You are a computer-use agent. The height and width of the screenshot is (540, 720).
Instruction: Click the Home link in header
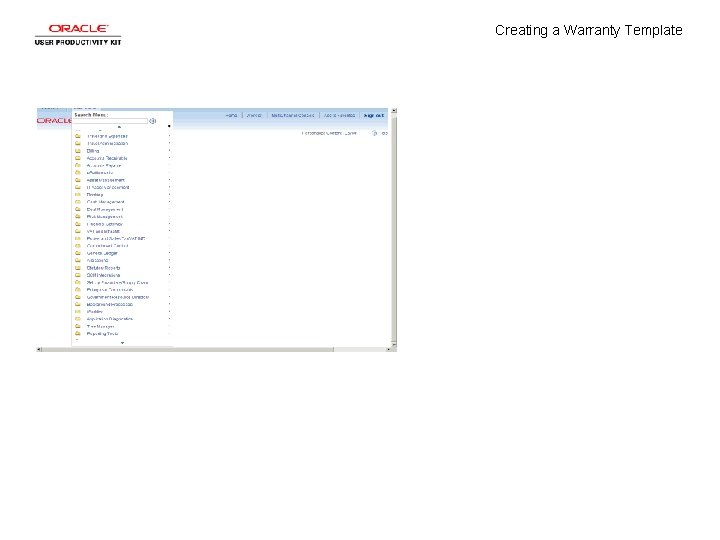pos(231,115)
